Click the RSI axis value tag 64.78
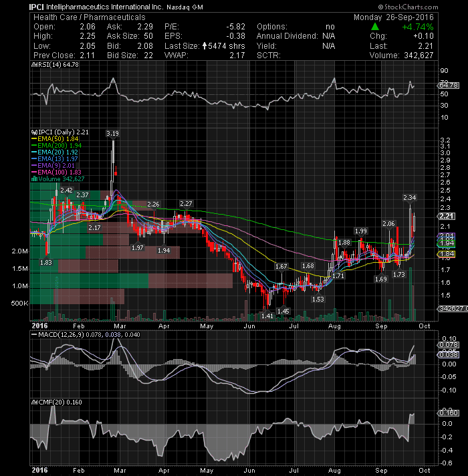468x476 pixels. click(x=449, y=86)
